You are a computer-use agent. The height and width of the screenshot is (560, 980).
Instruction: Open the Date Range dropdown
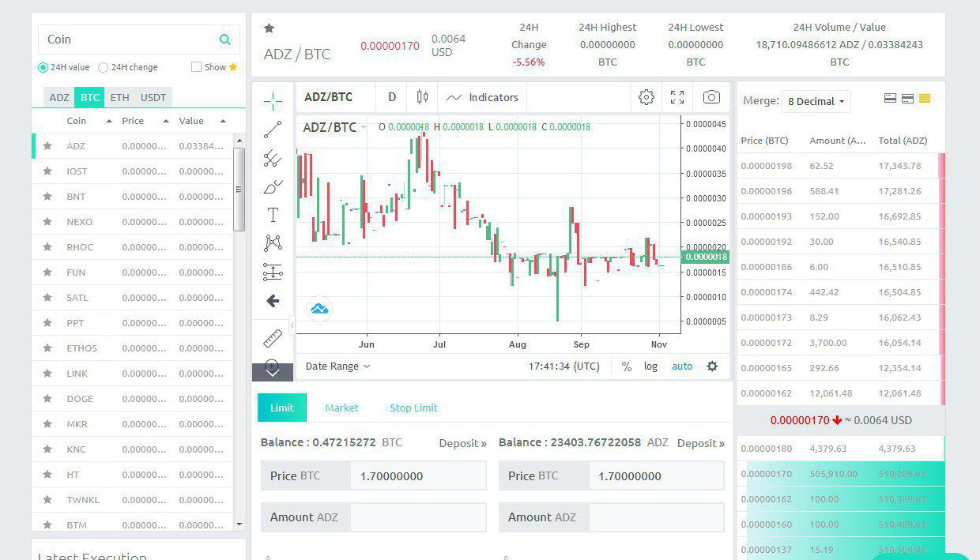coord(337,366)
